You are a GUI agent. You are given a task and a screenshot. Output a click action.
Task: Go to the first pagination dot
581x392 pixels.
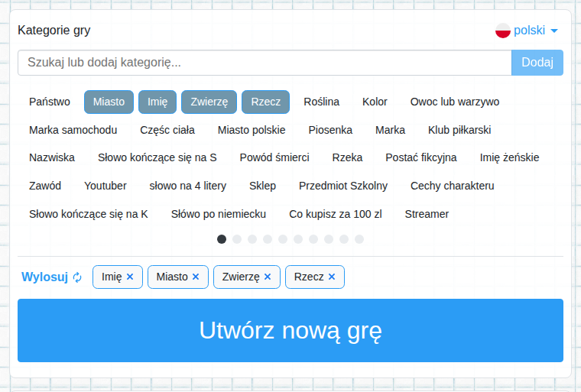click(222, 239)
